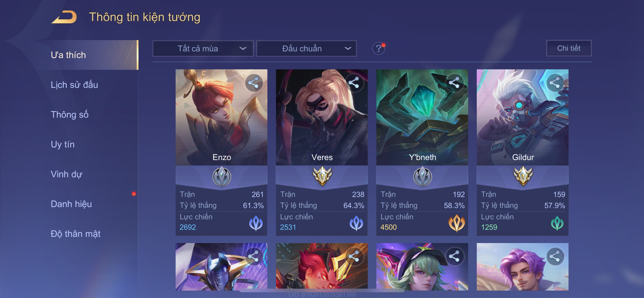Expand the Đấu chuẩn mode dropdown

click(306, 48)
